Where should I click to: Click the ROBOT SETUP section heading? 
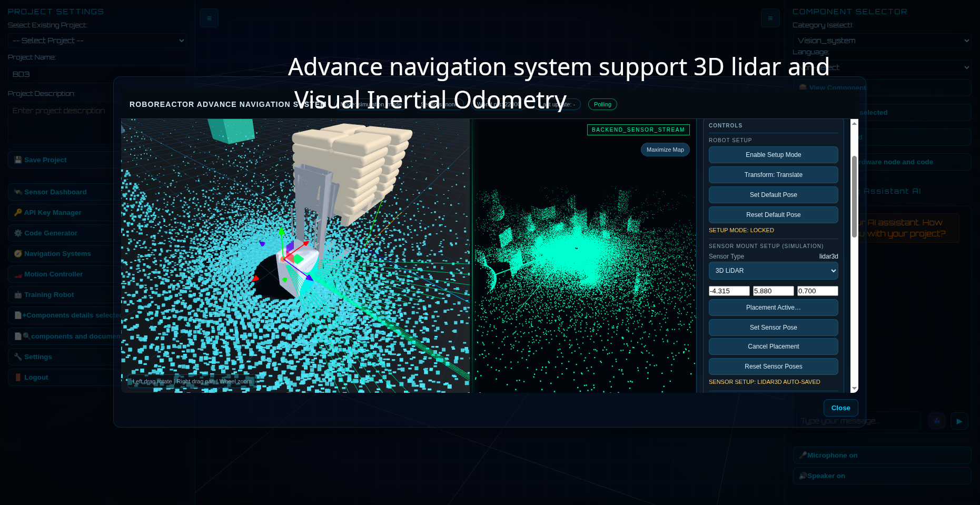click(x=730, y=140)
